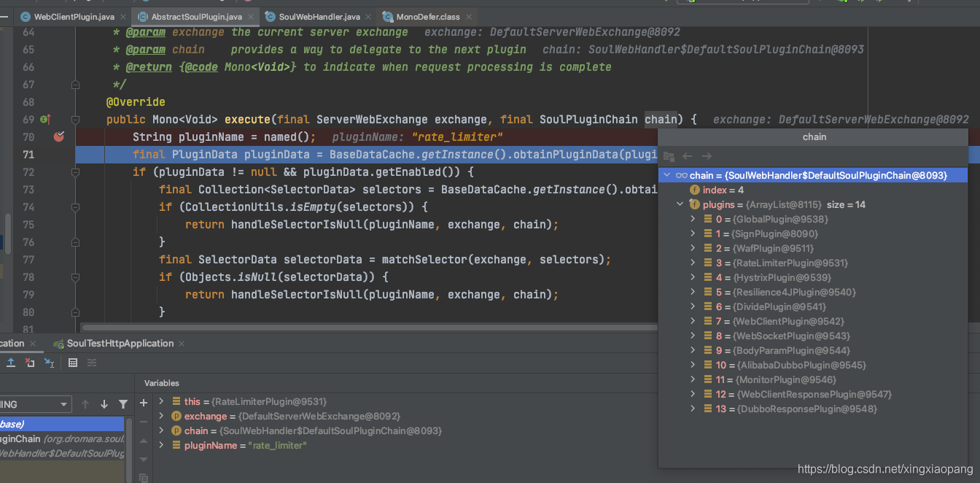Image resolution: width=980 pixels, height=483 pixels.
Task: Click forward arrow in chain popup
Action: 706,156
